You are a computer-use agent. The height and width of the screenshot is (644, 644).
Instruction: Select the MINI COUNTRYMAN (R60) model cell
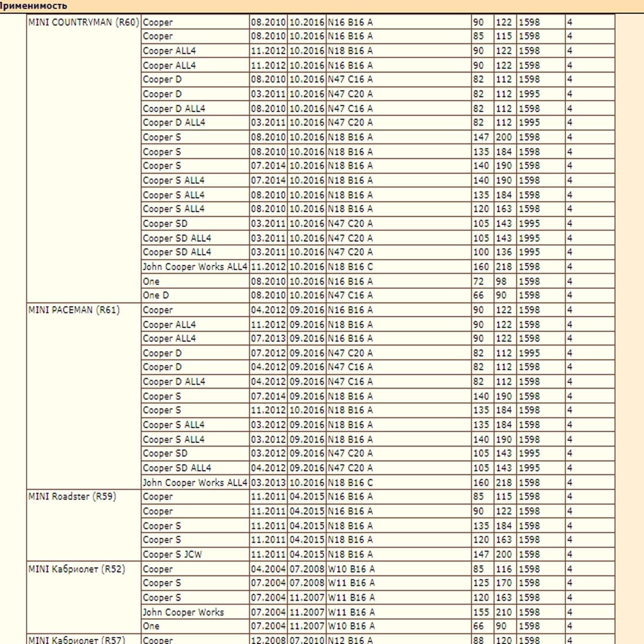84,23
